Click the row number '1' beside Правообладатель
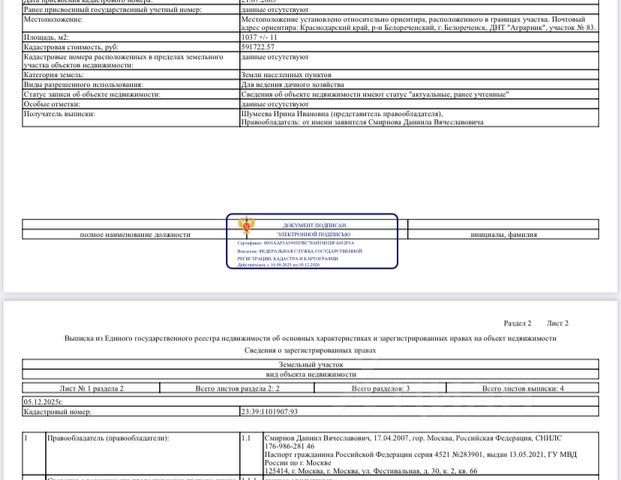 pyautogui.click(x=26, y=438)
